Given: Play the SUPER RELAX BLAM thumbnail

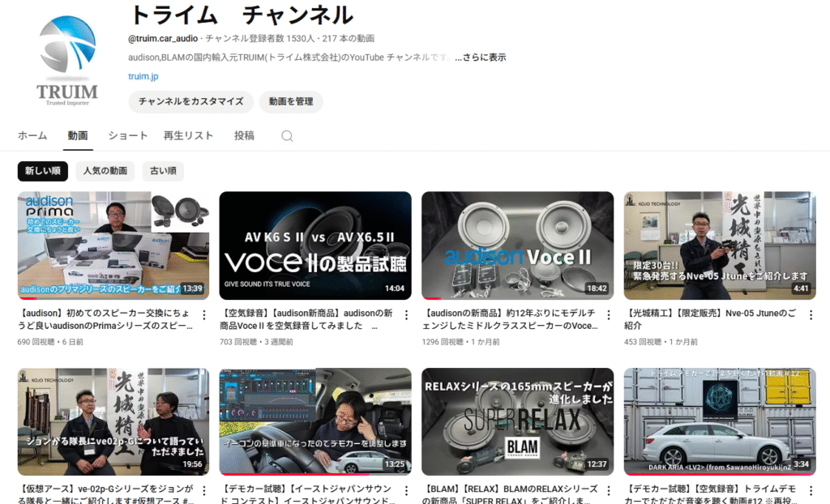Looking at the screenshot, I should pyautogui.click(x=518, y=422).
